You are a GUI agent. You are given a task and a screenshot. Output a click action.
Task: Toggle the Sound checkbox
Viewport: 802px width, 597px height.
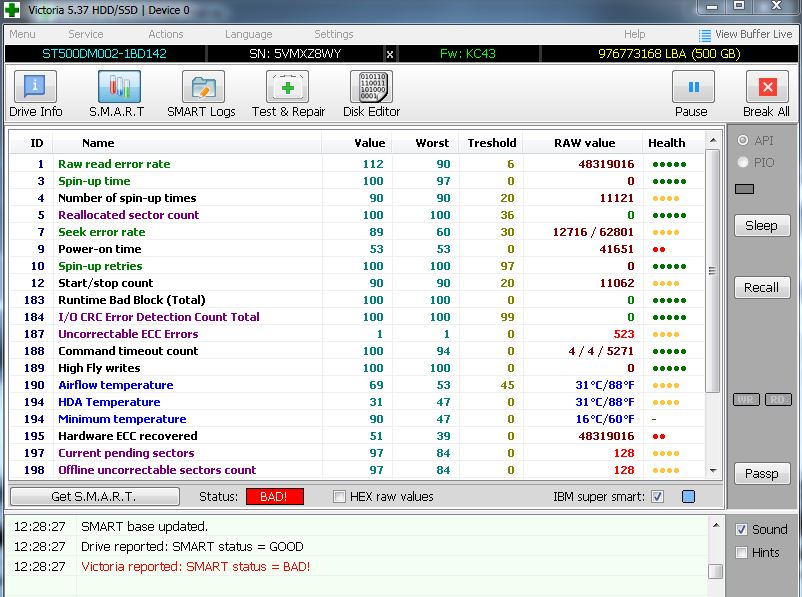(741, 529)
